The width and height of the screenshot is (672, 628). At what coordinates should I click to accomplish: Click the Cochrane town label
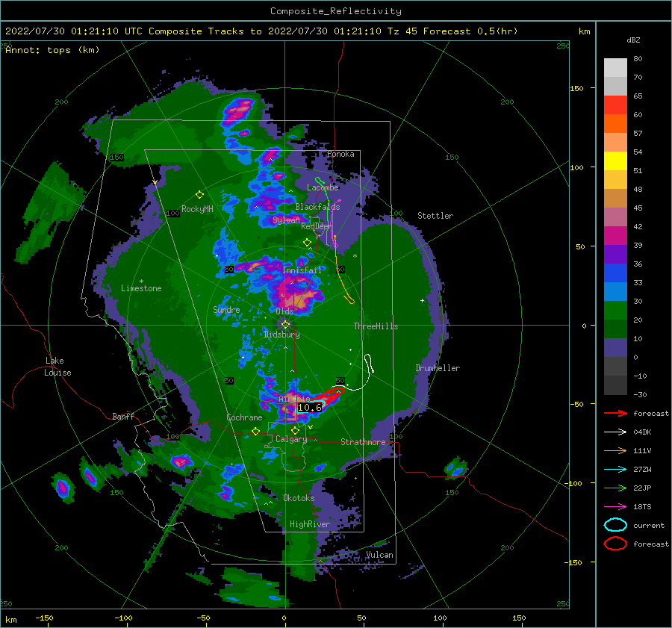pos(244,417)
